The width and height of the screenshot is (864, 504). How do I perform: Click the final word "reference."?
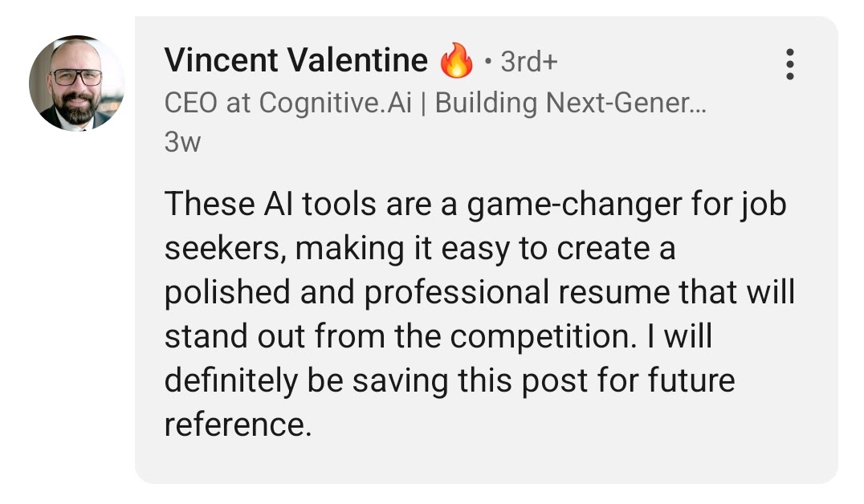point(237,425)
